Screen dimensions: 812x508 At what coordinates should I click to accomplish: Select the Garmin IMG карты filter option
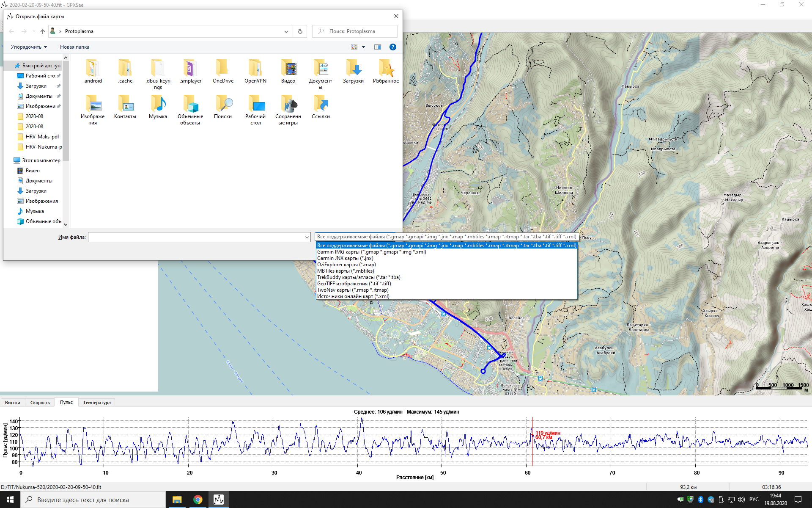point(447,252)
